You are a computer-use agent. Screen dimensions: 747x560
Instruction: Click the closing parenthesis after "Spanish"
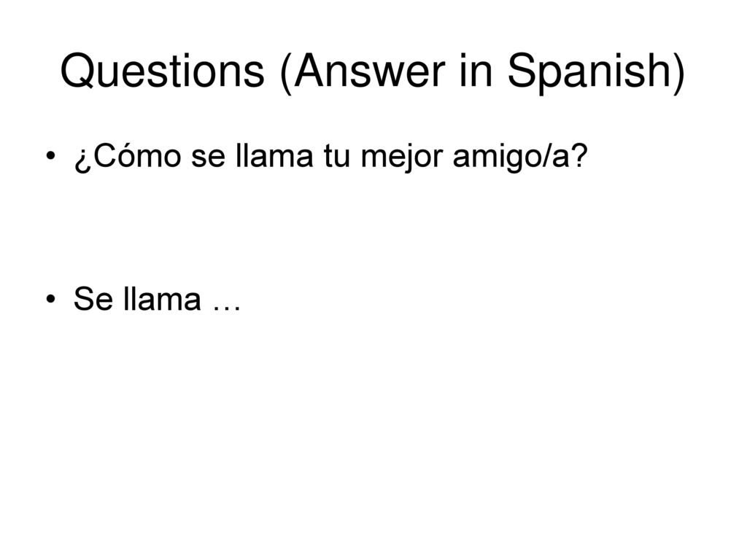coord(679,74)
